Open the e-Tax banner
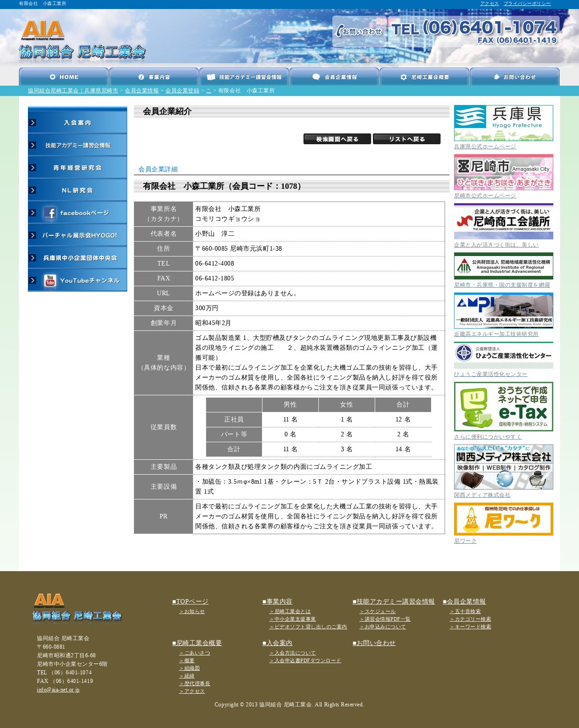 tap(504, 407)
